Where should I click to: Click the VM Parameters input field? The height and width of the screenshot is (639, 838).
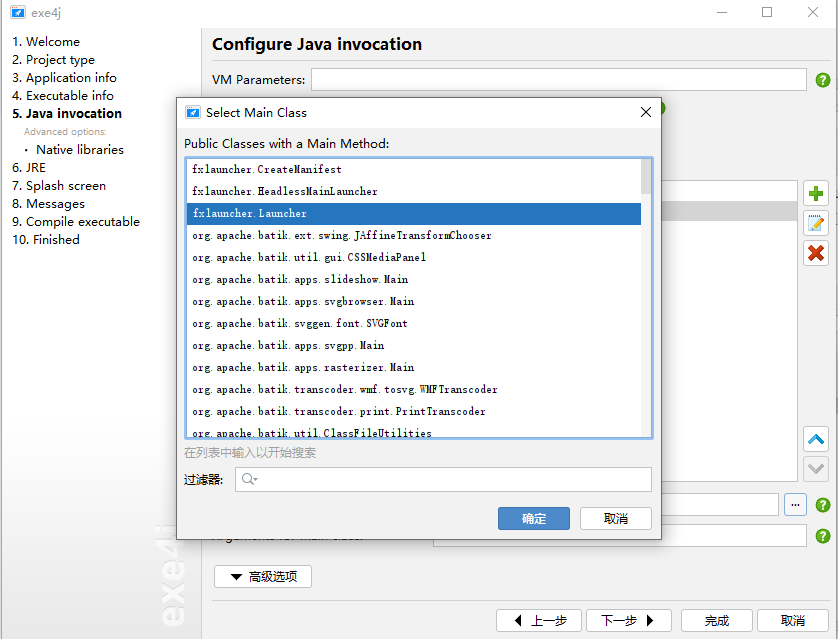559,80
